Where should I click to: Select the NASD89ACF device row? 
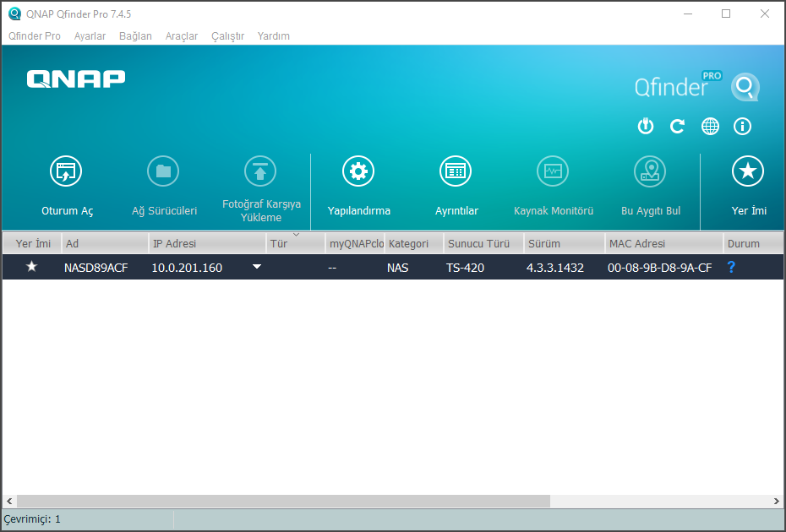tap(490, 267)
